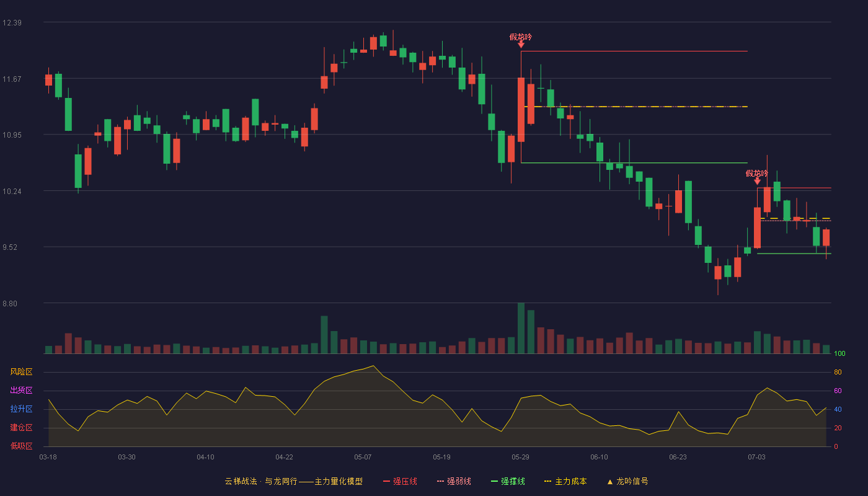Click the 05-29 date axis label

(520, 457)
